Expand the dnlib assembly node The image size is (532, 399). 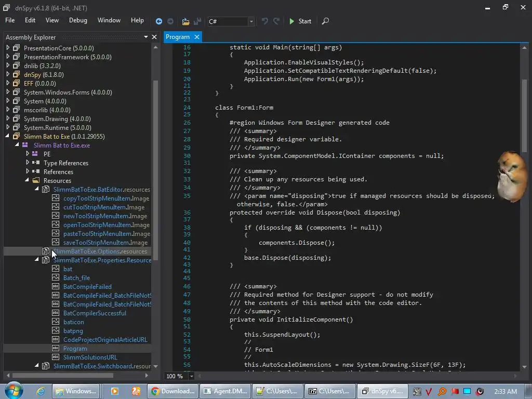click(8, 65)
